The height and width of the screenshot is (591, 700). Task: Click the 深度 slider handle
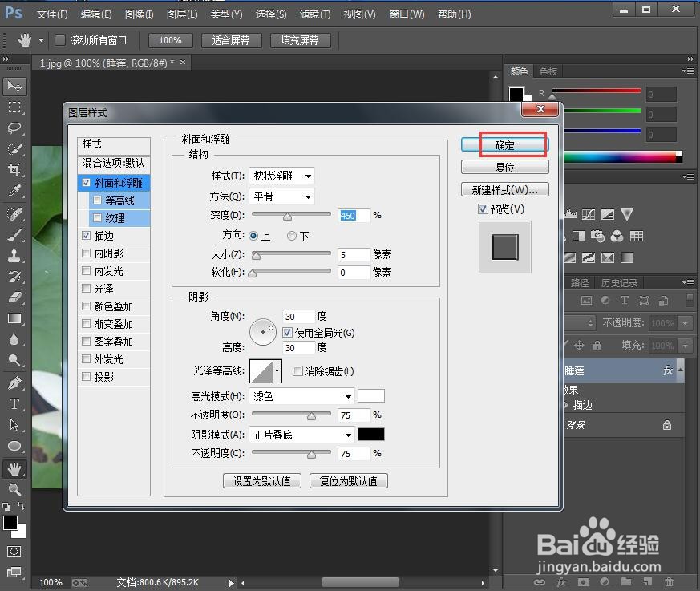[x=288, y=217]
